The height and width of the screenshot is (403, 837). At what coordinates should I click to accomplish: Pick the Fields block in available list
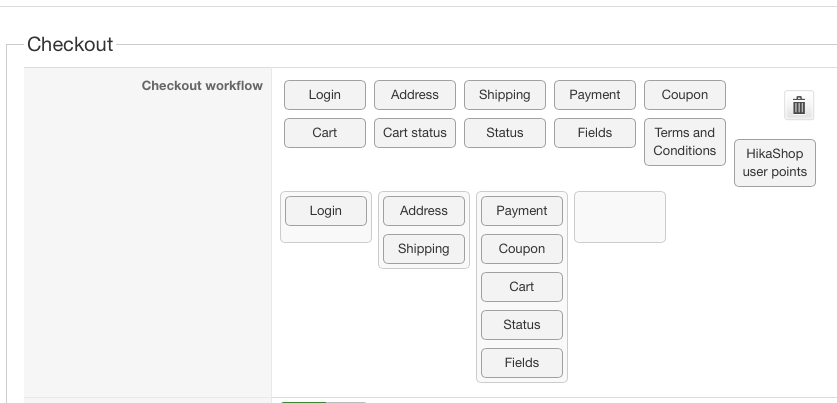click(x=595, y=133)
